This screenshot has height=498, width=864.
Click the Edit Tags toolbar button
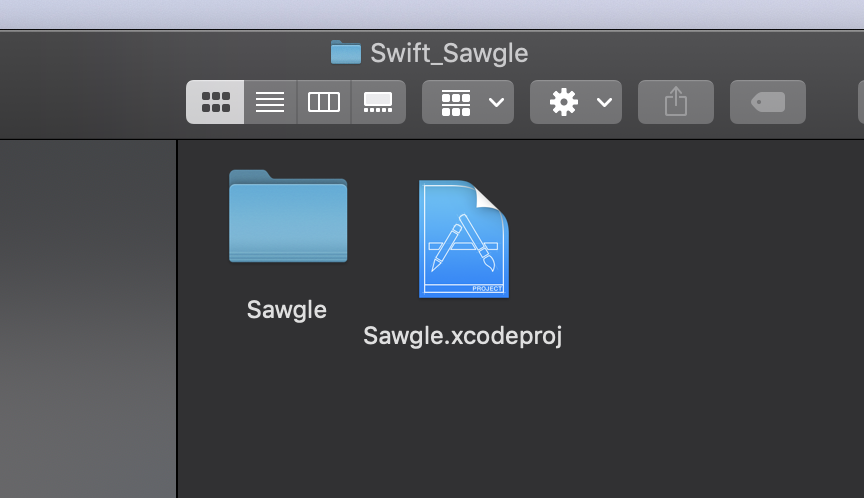coord(768,102)
